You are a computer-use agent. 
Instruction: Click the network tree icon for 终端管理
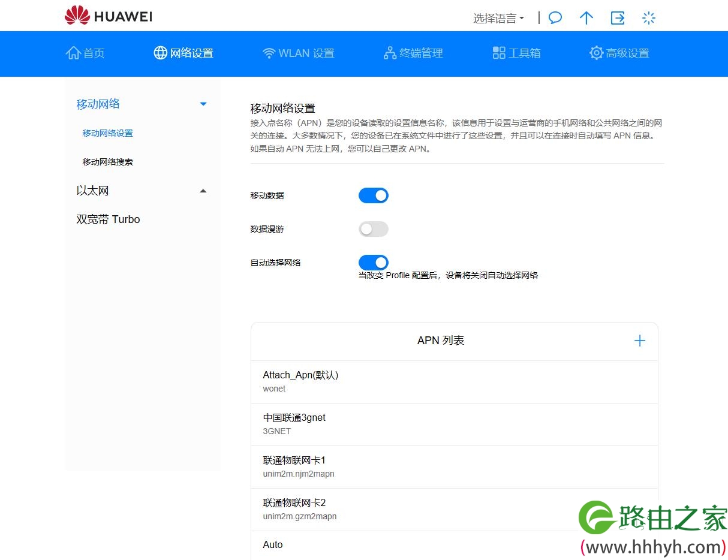(390, 53)
